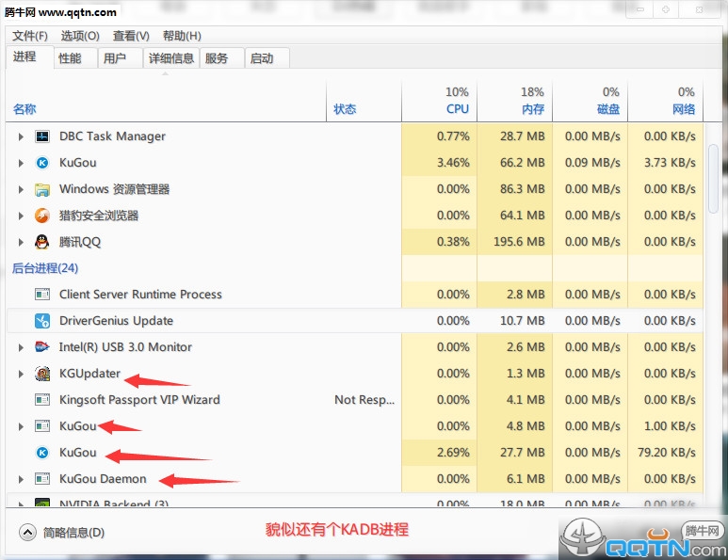
Task: Click the 195.6 MB memory value for 腾讯QQ
Action: point(519,242)
